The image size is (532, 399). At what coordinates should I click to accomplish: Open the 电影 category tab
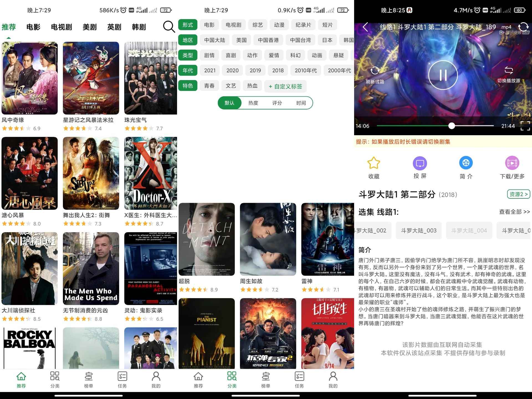click(33, 27)
